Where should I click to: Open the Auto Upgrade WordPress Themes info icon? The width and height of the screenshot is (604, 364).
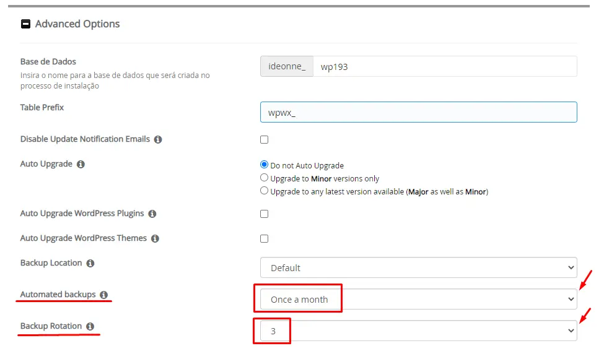coord(154,238)
